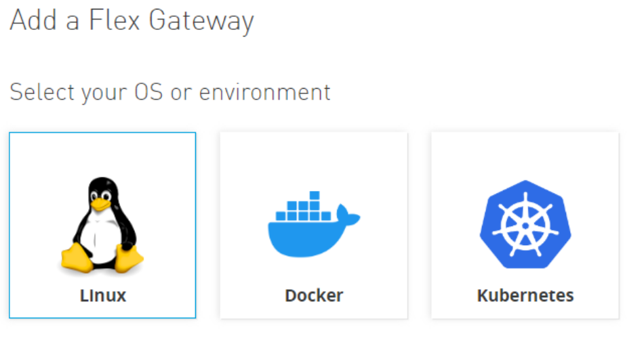
Task: Select the blue heptagon Kubernetes logo
Action: point(525,224)
